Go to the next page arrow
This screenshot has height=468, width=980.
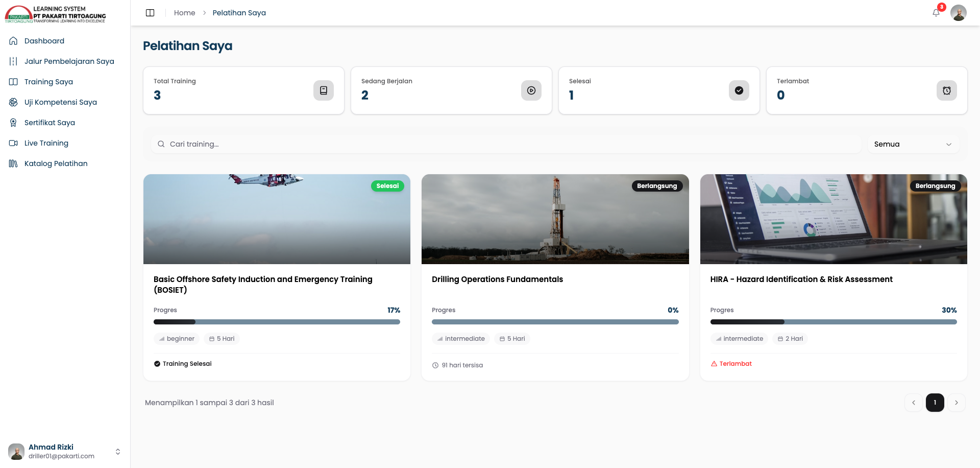click(x=956, y=403)
